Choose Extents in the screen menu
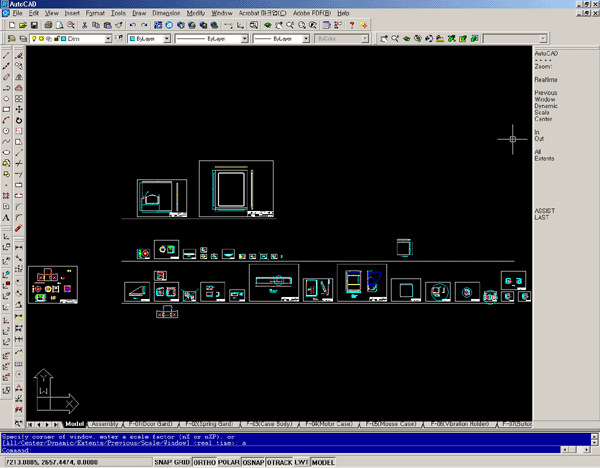This screenshot has width=600, height=468. 544,158
